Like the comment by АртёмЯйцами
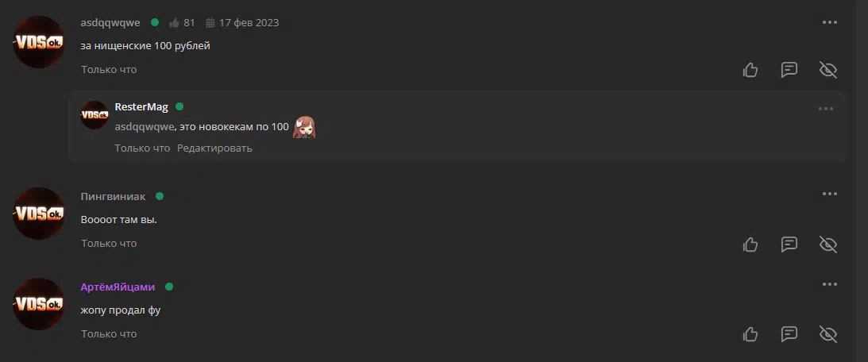 [x=750, y=334]
